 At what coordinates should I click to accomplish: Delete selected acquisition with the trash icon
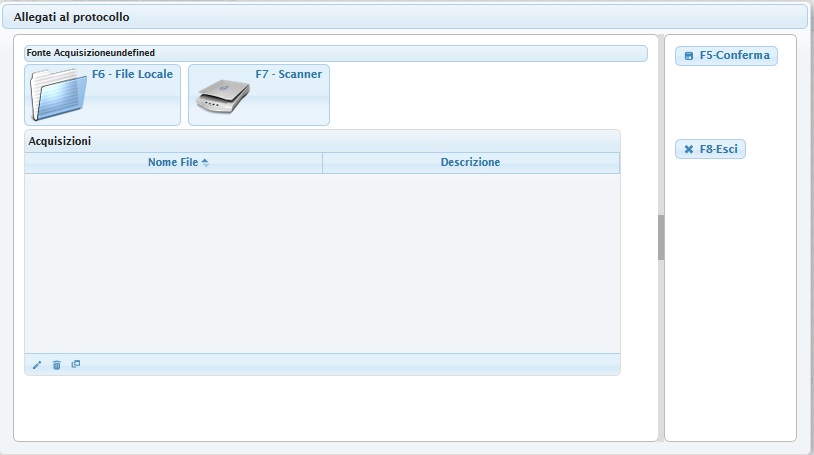coord(56,365)
